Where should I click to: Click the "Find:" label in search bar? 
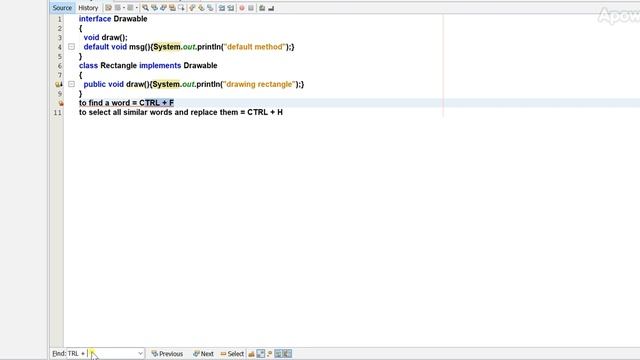coord(59,353)
